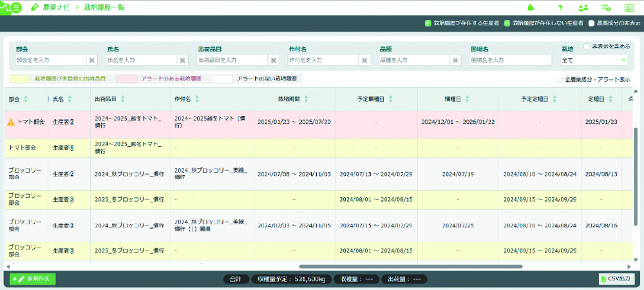Click the CSV出力 button
Screen dimensions: 644x290
(x=617, y=279)
